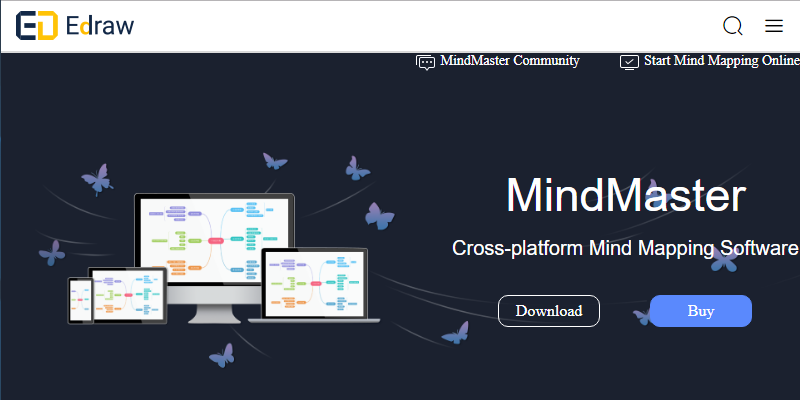
Task: Open the Start Mind Mapping Online link
Action: pos(721,61)
